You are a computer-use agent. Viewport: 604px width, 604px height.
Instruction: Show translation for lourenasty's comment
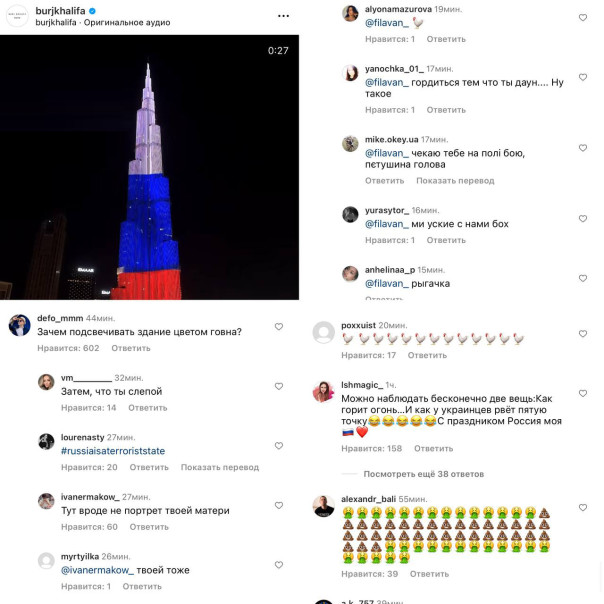[220, 467]
